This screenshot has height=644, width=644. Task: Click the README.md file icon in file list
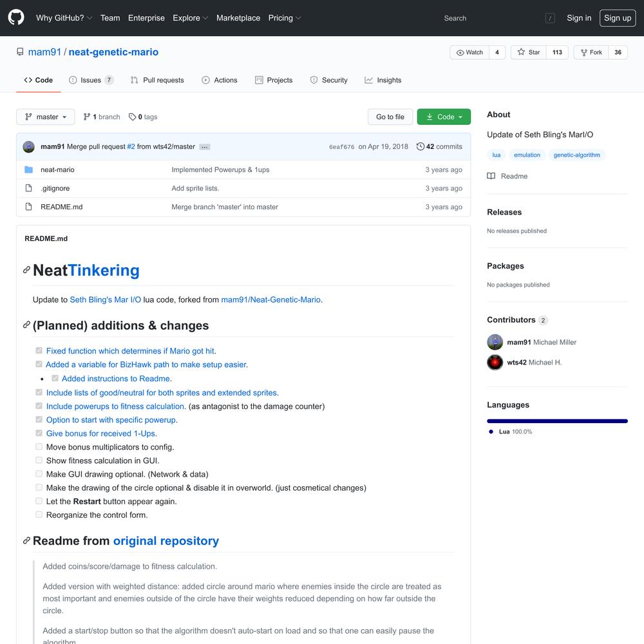(x=28, y=207)
